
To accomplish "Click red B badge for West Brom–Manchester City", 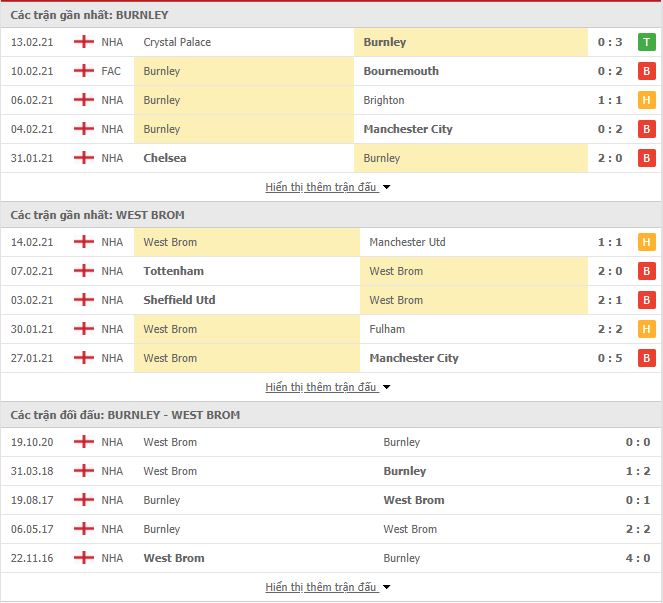I will click(x=646, y=358).
